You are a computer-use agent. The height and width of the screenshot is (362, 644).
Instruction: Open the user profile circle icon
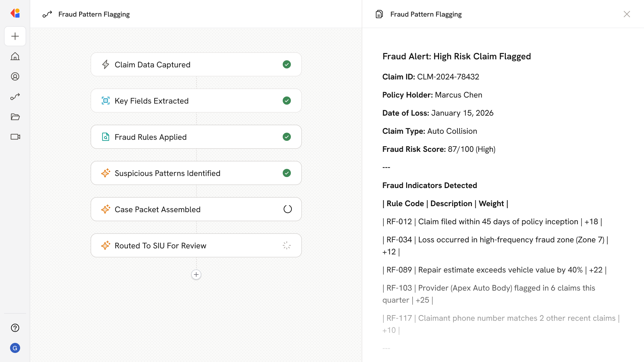[15, 76]
